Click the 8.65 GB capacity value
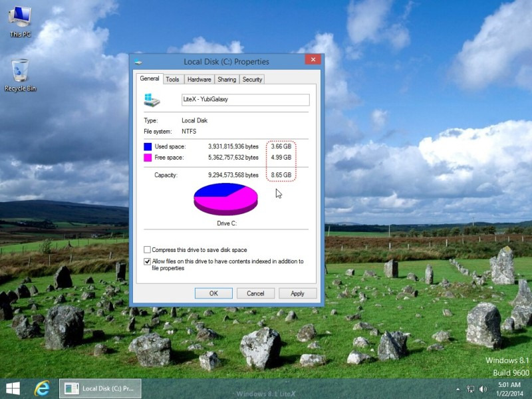The height and width of the screenshot is (399, 532). click(x=281, y=175)
